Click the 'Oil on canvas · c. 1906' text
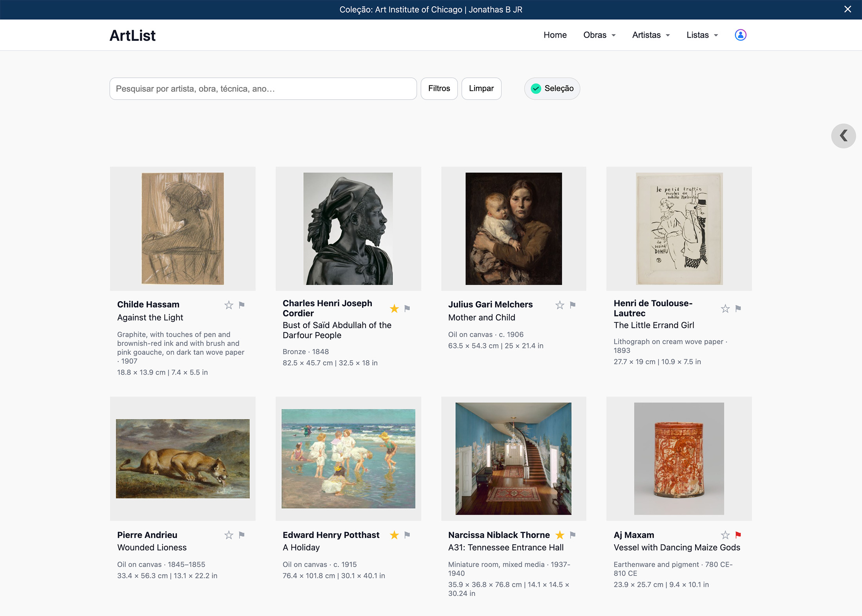 point(486,334)
